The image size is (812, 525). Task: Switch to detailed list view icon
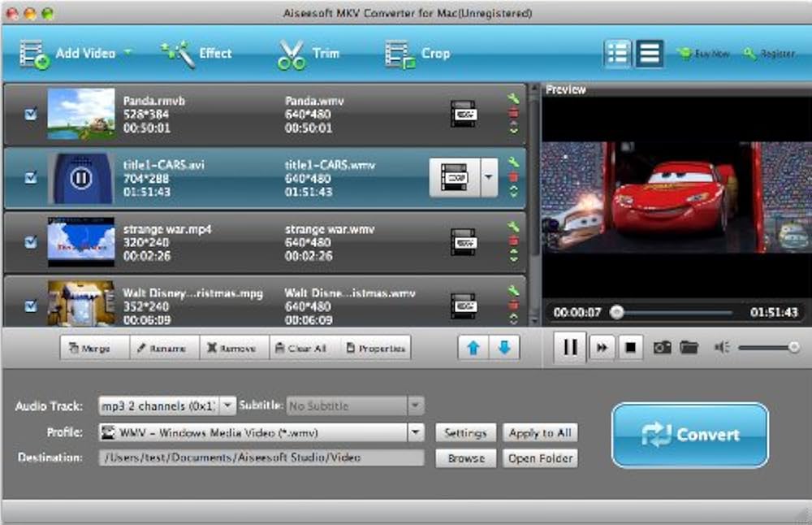coord(618,54)
